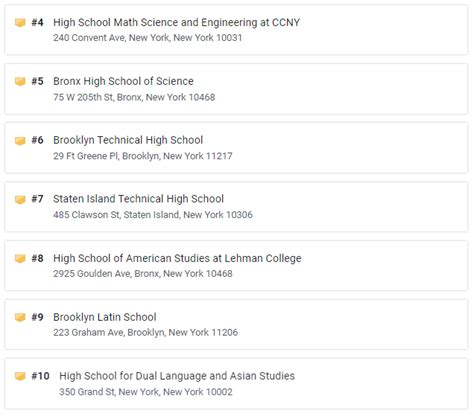Select Brooklyn Technical High School title
The image size is (474, 416).
(x=128, y=140)
